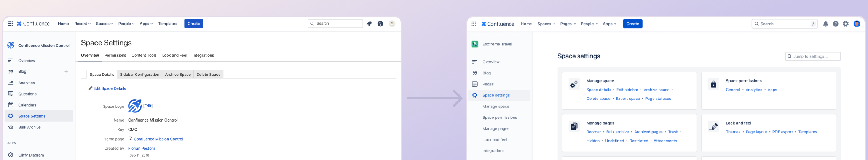This screenshot has height=160, width=868.
Task: Open Bulk archive link in Manage pages
Action: click(x=617, y=132)
